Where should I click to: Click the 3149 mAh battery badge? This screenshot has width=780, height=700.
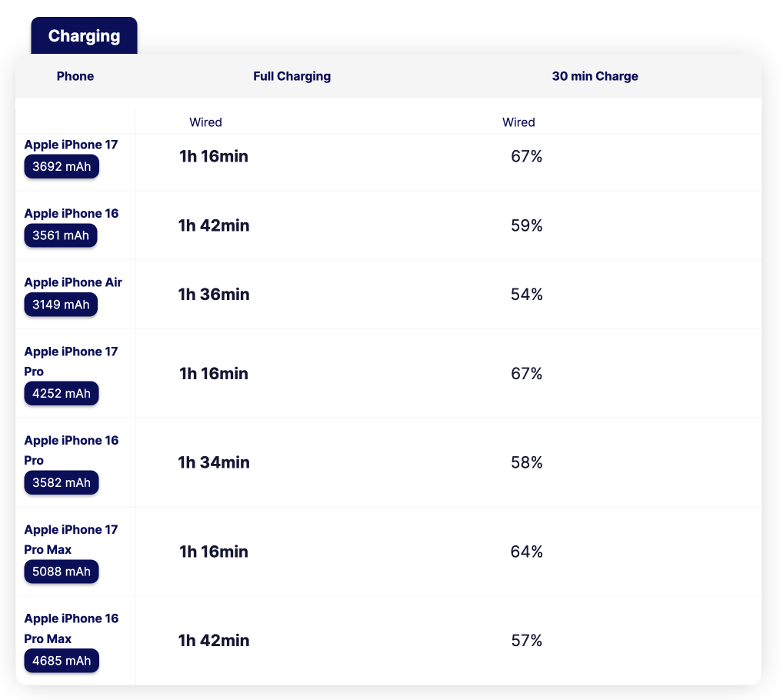point(61,305)
